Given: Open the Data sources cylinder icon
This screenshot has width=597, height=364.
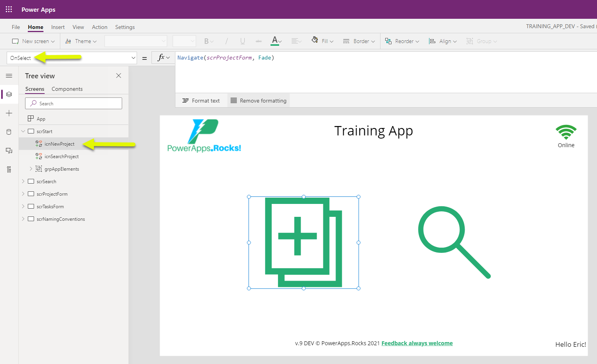Looking at the screenshot, I should coord(9,132).
